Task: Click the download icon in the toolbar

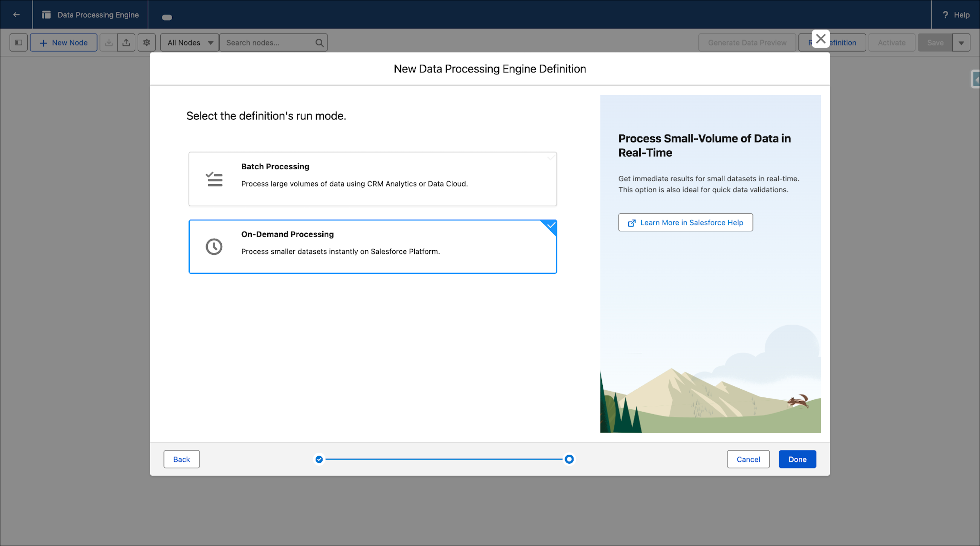Action: tap(108, 43)
